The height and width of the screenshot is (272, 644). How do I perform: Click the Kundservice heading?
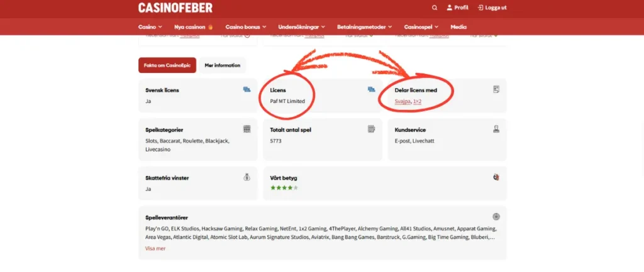(410, 129)
